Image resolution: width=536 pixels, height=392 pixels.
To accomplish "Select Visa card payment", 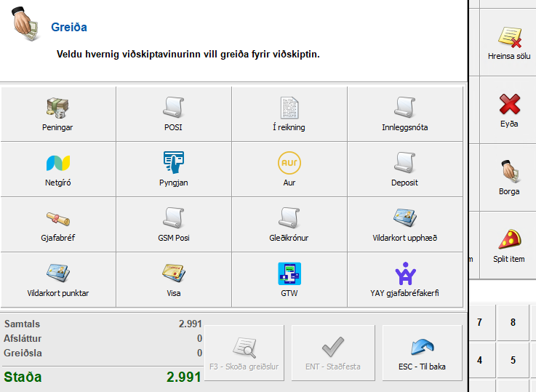I will (x=173, y=280).
